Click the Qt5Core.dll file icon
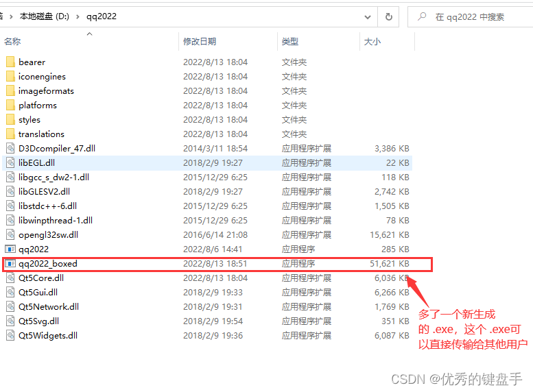 pos(10,278)
